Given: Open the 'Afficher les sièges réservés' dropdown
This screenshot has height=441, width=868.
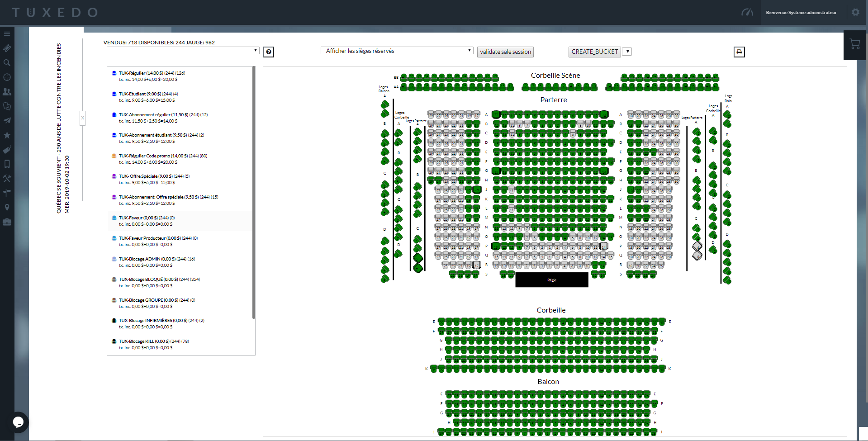Looking at the screenshot, I should pos(397,51).
